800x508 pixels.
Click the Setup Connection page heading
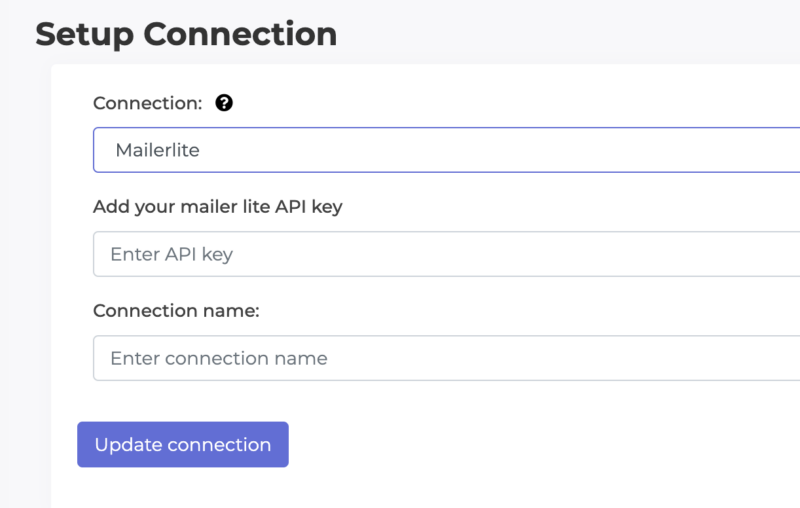click(186, 34)
